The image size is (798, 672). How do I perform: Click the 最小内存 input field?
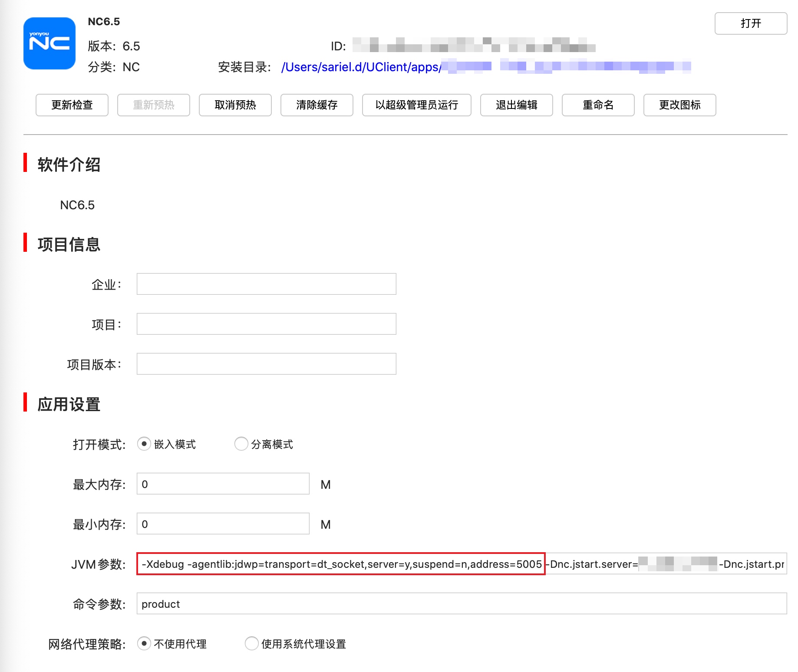(223, 524)
